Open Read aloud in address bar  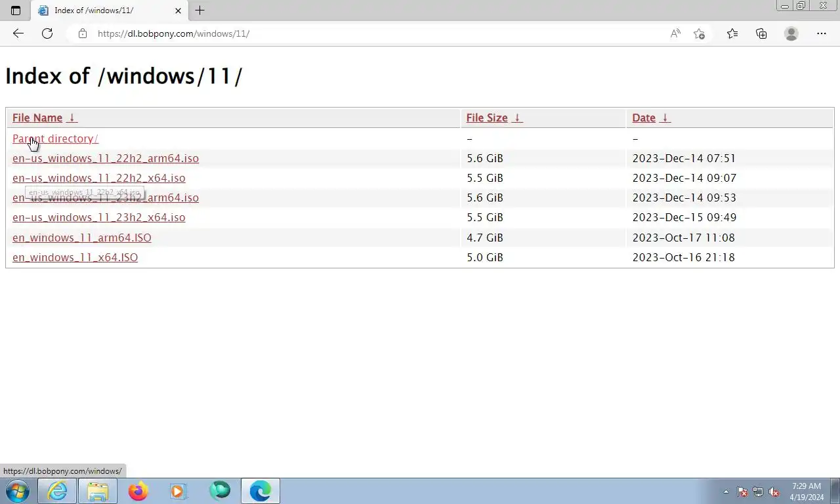[675, 33]
